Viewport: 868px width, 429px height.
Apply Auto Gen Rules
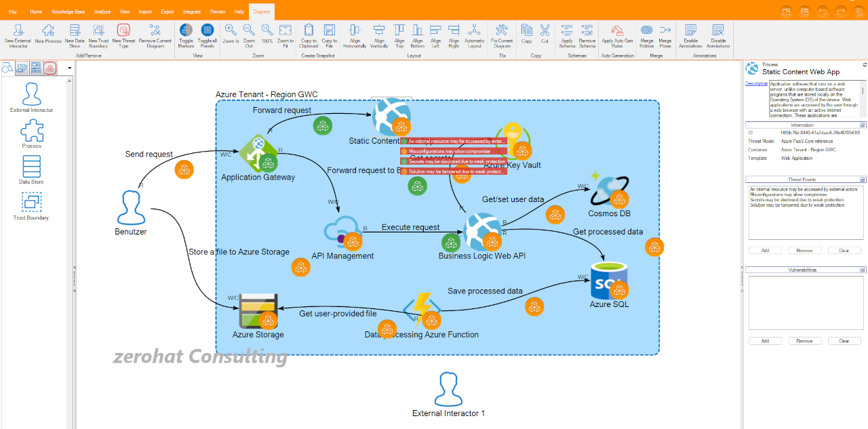click(617, 34)
